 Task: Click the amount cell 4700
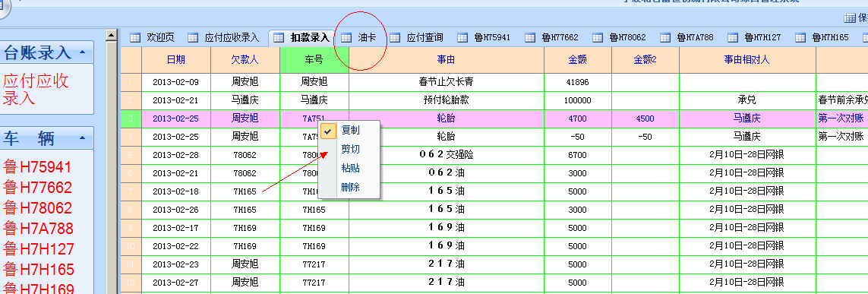click(578, 119)
